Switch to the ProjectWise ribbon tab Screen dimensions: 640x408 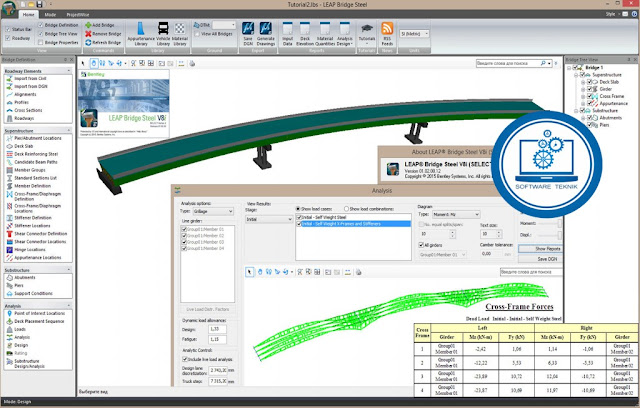tap(78, 15)
